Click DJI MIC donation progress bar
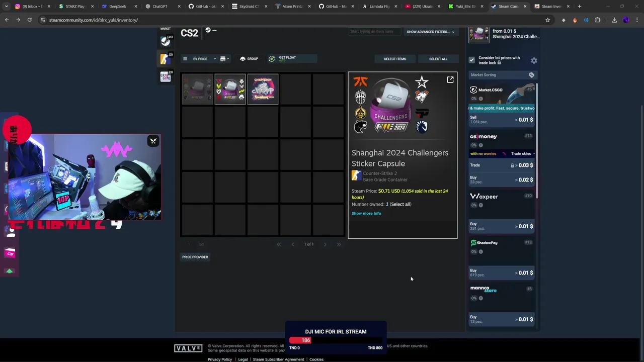Screen dimensions: 644x362 coord(336,340)
